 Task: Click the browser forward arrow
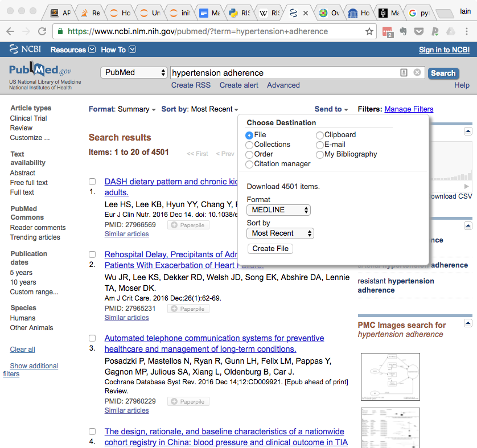pyautogui.click(x=26, y=31)
